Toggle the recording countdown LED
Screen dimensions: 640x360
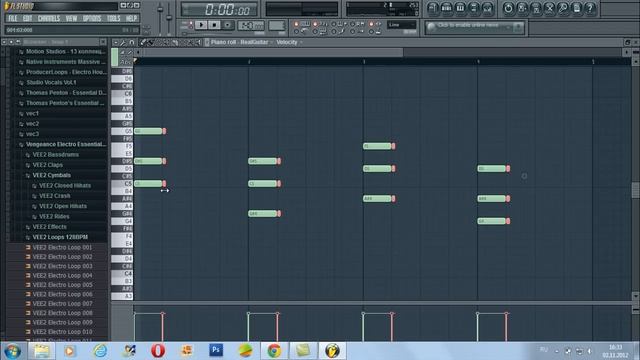click(315, 24)
